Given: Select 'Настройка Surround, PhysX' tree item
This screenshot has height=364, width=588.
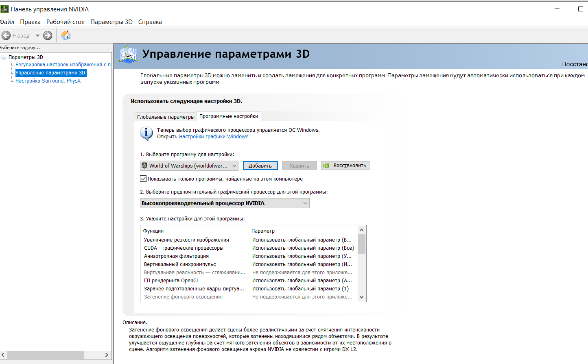Looking at the screenshot, I should pyautogui.click(x=48, y=81).
